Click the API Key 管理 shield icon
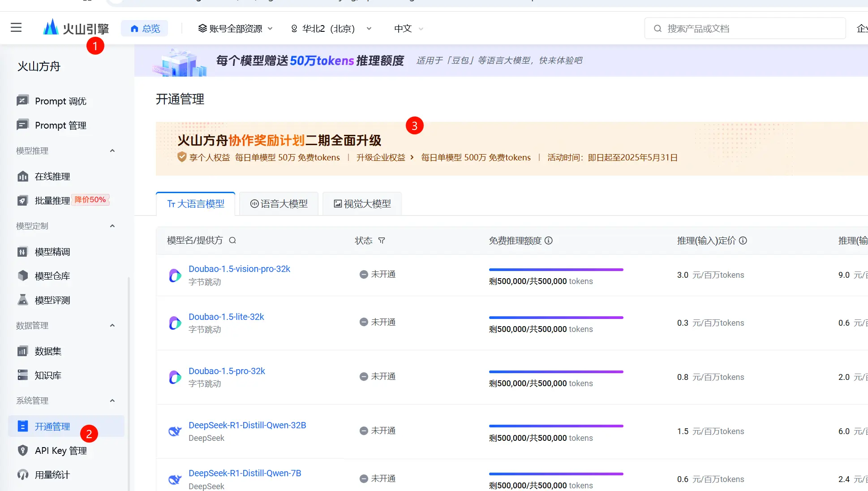This screenshot has height=491, width=868. point(22,450)
